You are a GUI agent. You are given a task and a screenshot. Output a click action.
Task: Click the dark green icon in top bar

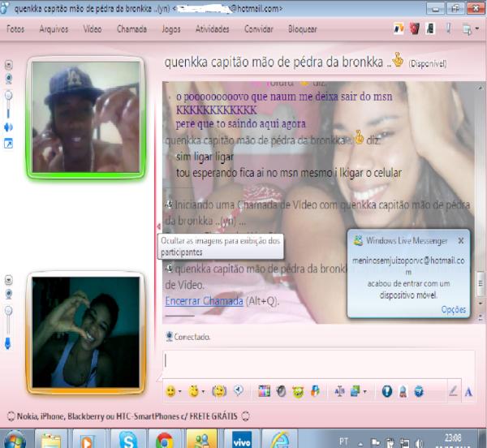(x=430, y=28)
